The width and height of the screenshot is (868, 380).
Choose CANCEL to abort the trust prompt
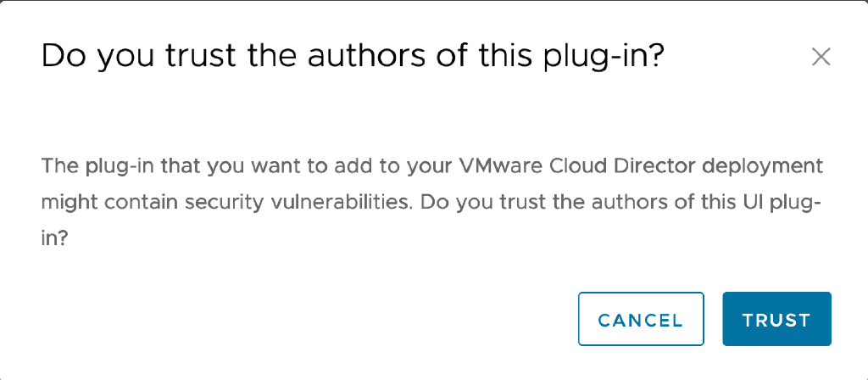[641, 320]
